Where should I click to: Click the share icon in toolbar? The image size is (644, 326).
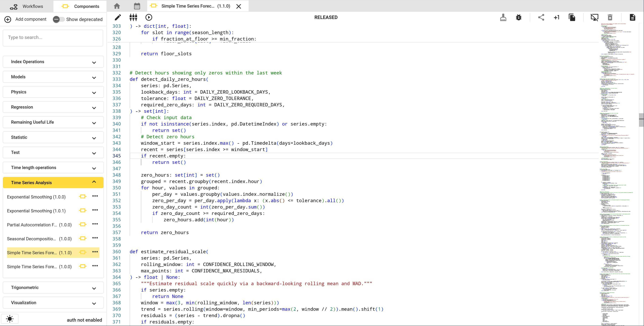click(x=541, y=17)
